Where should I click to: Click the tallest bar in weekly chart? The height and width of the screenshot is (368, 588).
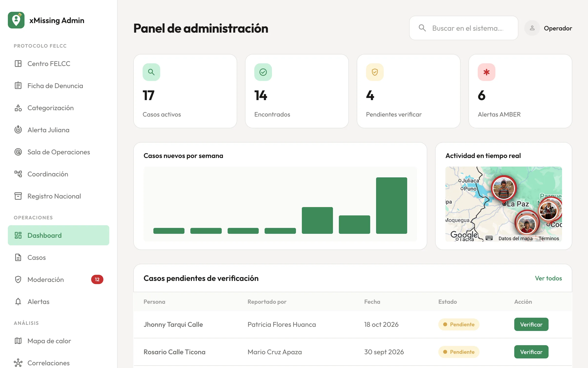pos(392,205)
